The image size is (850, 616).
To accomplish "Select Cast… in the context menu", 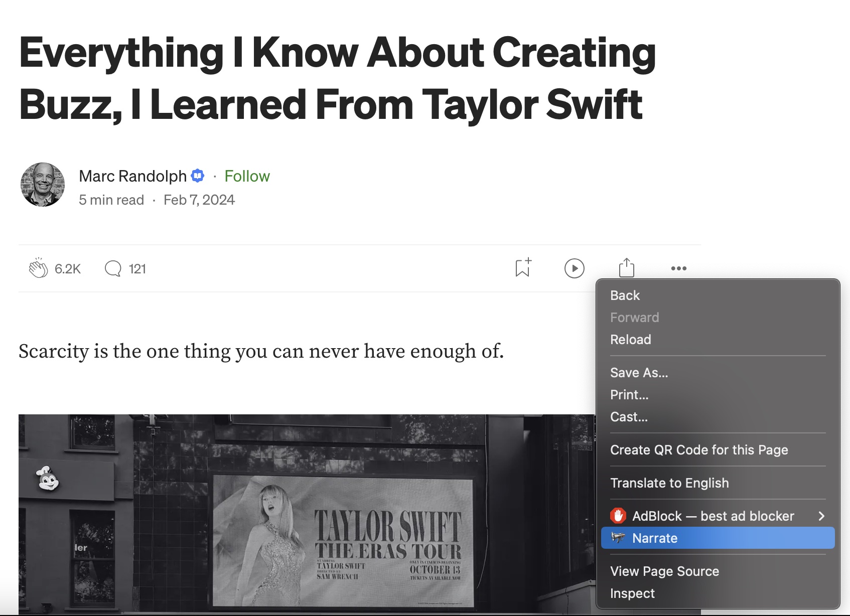I will tap(718, 417).
